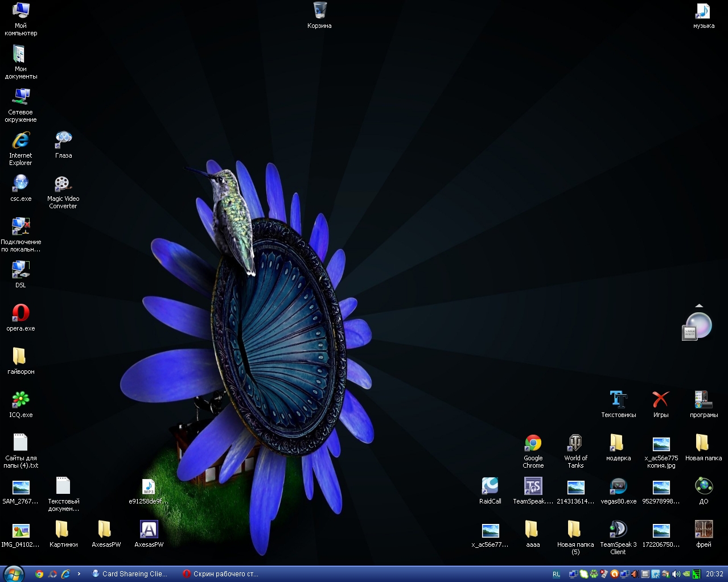
Task: Select the ICQ.exe flower icon
Action: click(20, 400)
